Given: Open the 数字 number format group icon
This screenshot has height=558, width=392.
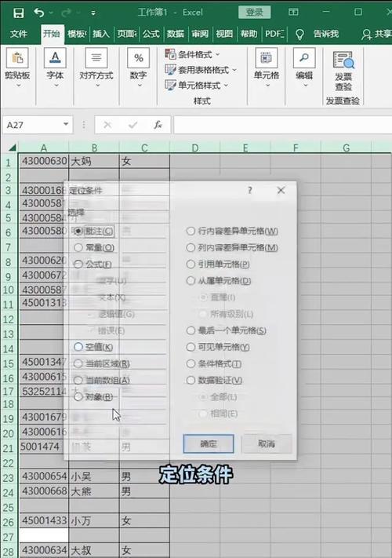Looking at the screenshot, I should (x=139, y=57).
